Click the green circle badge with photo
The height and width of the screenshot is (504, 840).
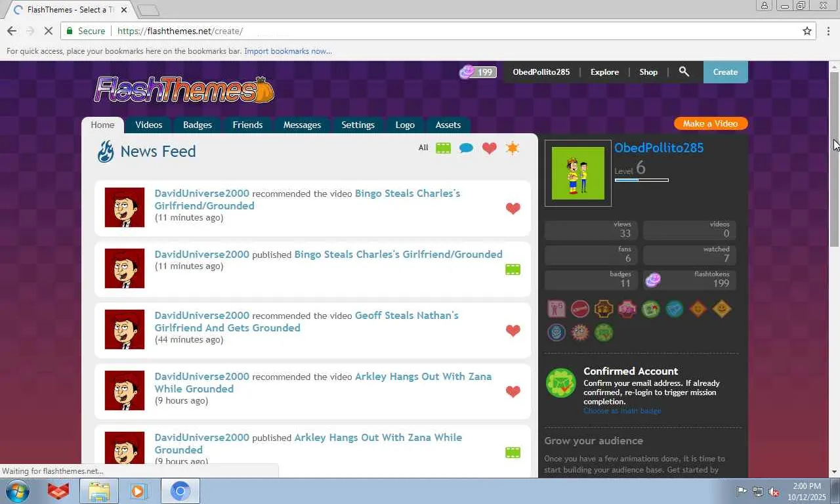(x=650, y=308)
